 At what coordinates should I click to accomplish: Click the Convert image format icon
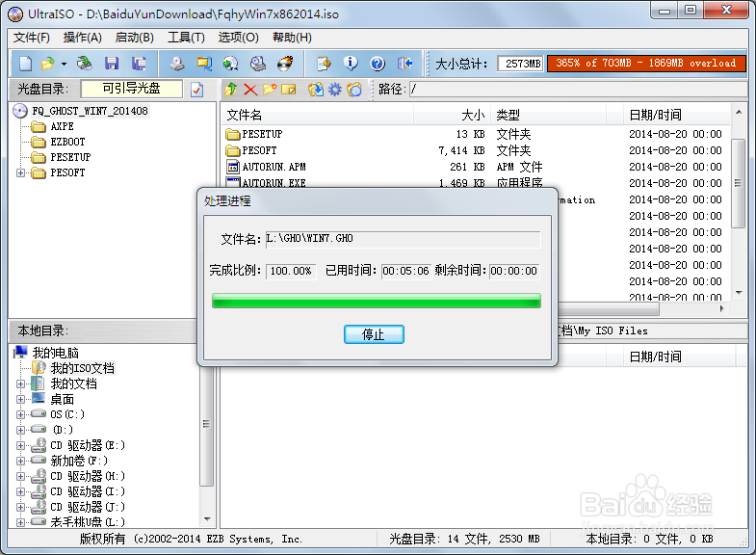coord(231,64)
